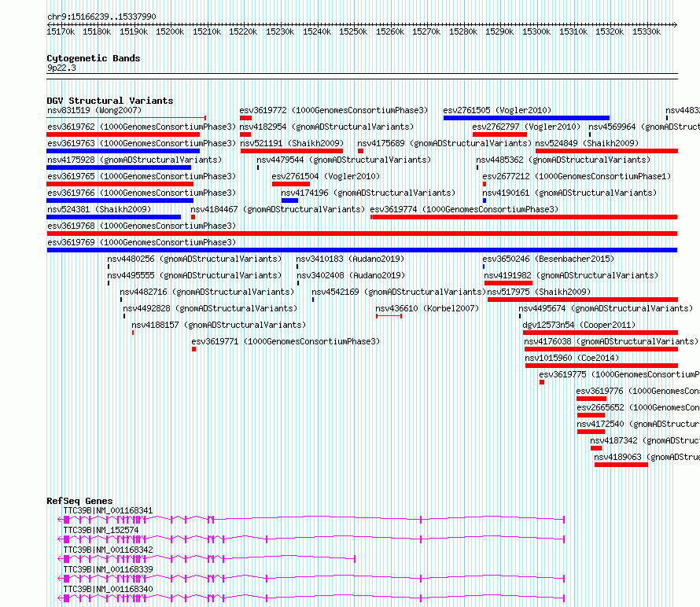Select the esv3619762 variant red bar label
Image resolution: width=700 pixels, height=607 pixels.
[142, 127]
